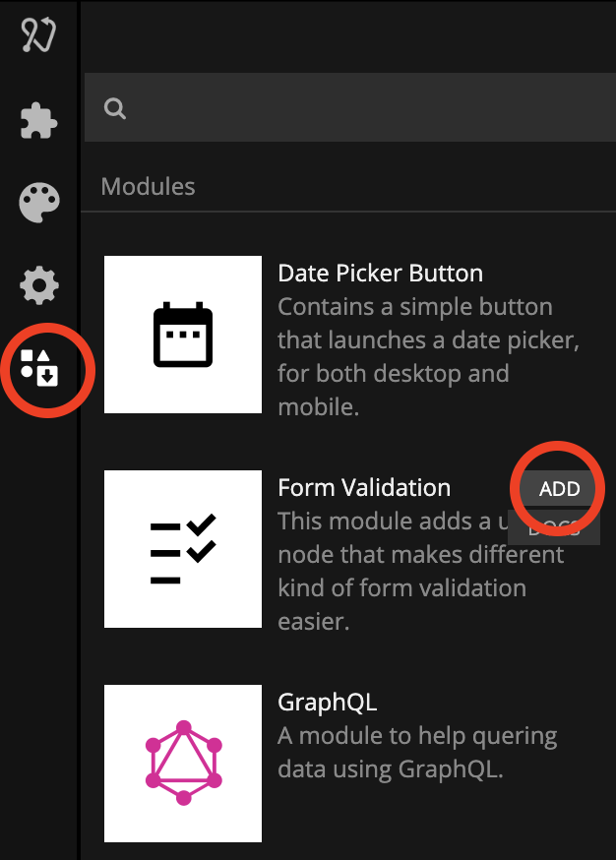Click the Modules section header
Image resolution: width=616 pixels, height=860 pixels.
[x=148, y=186]
